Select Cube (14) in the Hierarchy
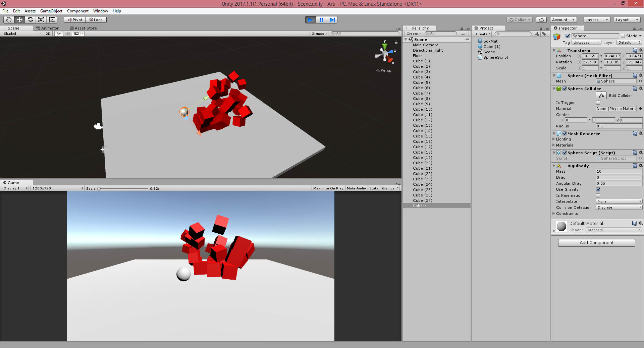This screenshot has height=348, width=644. pos(436,131)
